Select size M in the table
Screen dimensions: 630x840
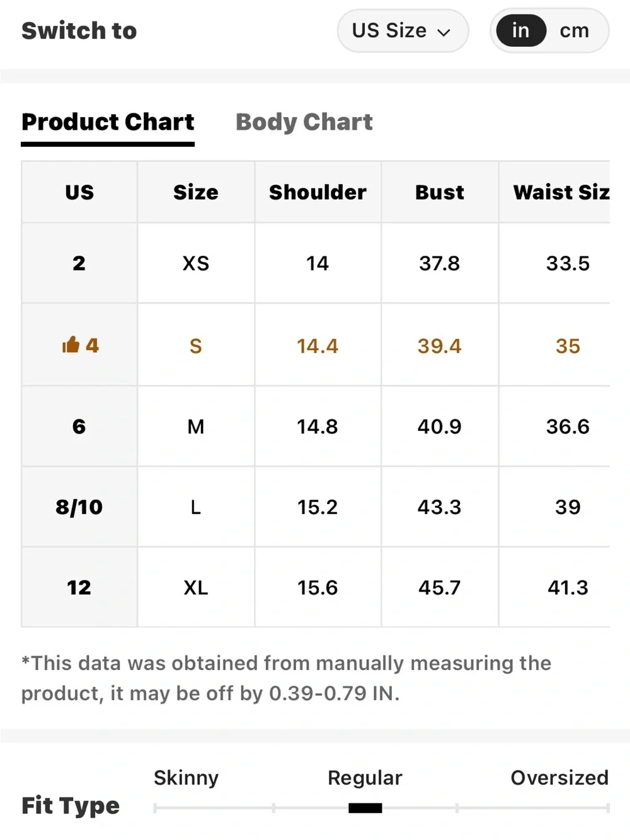click(x=196, y=427)
